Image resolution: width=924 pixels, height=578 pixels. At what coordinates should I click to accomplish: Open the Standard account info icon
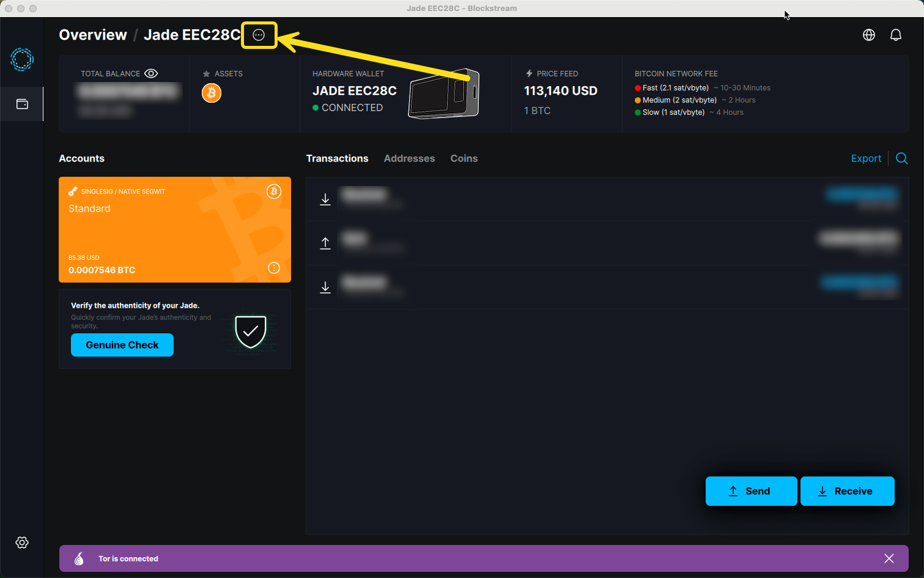pyautogui.click(x=274, y=268)
